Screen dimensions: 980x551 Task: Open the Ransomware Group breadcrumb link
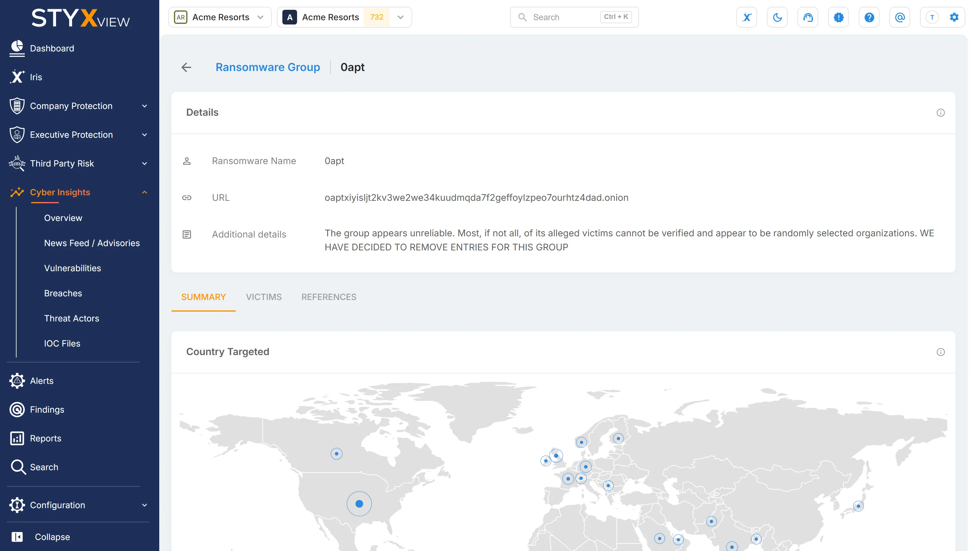coord(268,67)
